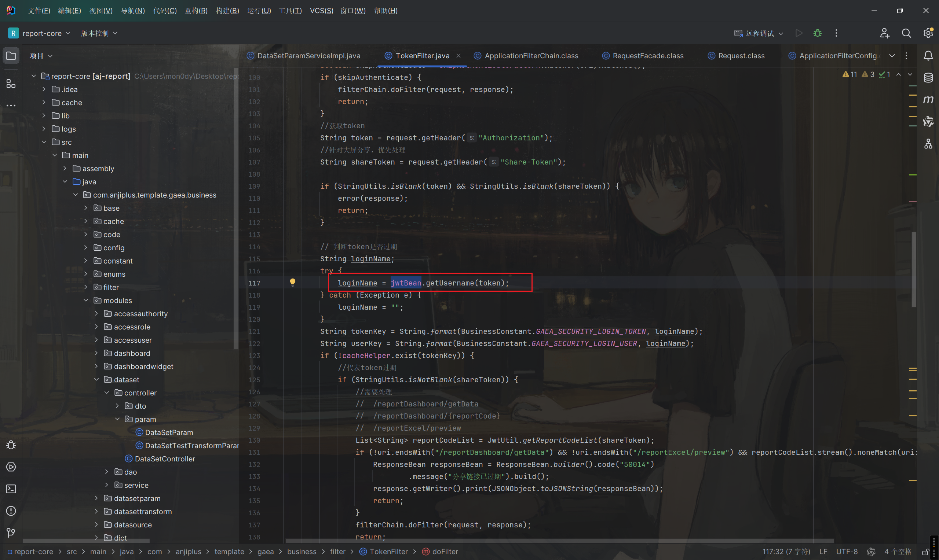Toggle the Project tool window folder button
The width and height of the screenshot is (939, 560).
point(11,56)
